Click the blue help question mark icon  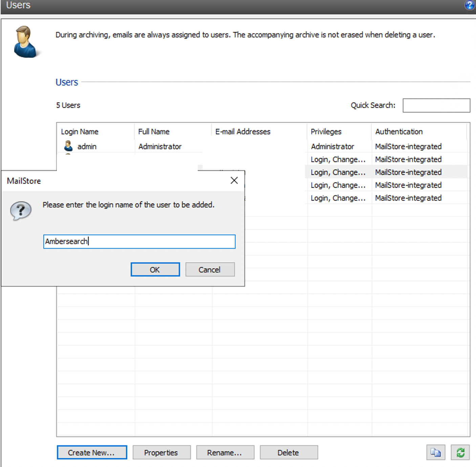[x=470, y=5]
